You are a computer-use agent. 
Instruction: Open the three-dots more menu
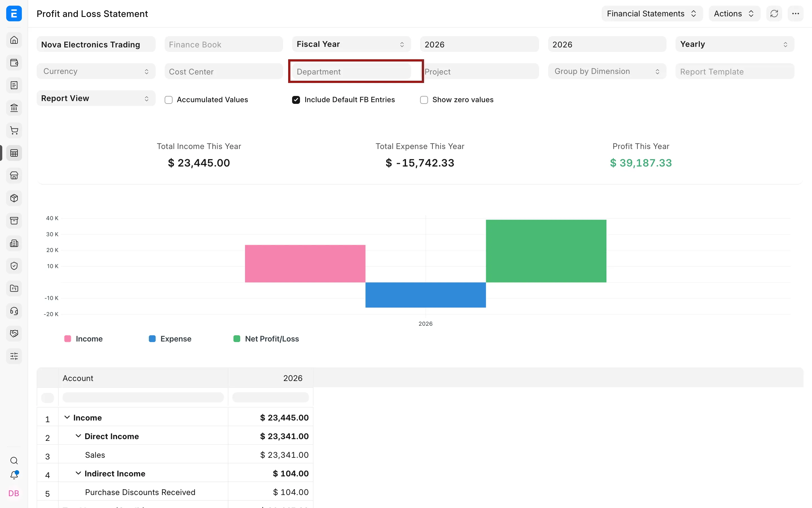[x=796, y=14]
